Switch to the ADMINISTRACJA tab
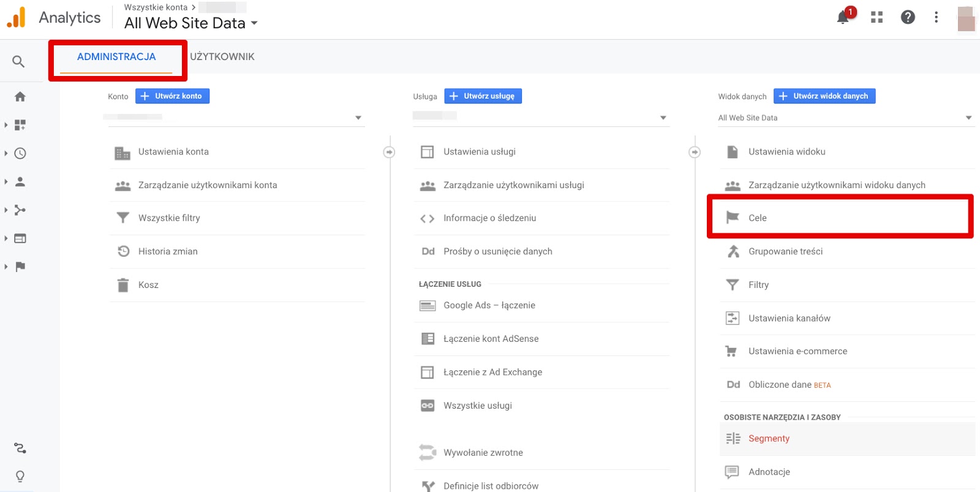The image size is (980, 492). [x=116, y=57]
